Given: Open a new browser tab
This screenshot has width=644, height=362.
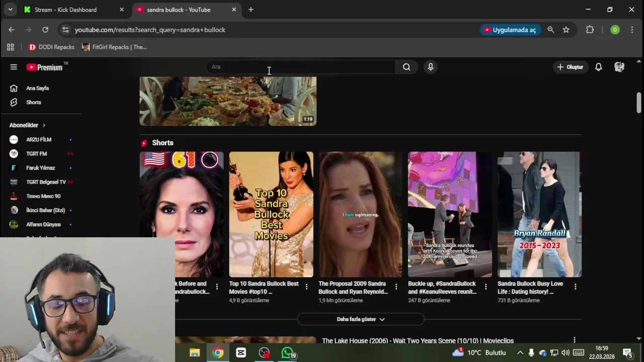Looking at the screenshot, I should [x=251, y=10].
